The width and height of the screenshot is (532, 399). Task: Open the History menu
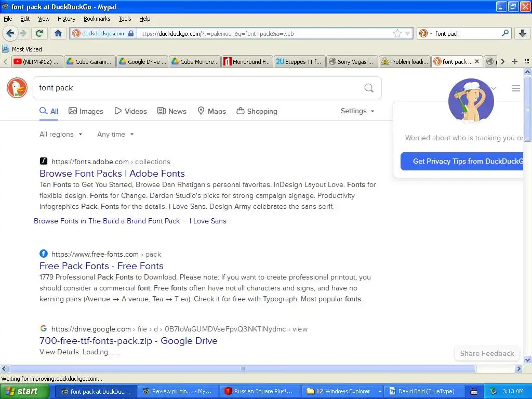pos(66,19)
